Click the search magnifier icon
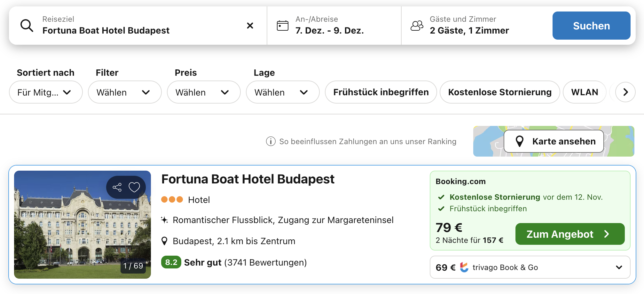 (x=27, y=26)
